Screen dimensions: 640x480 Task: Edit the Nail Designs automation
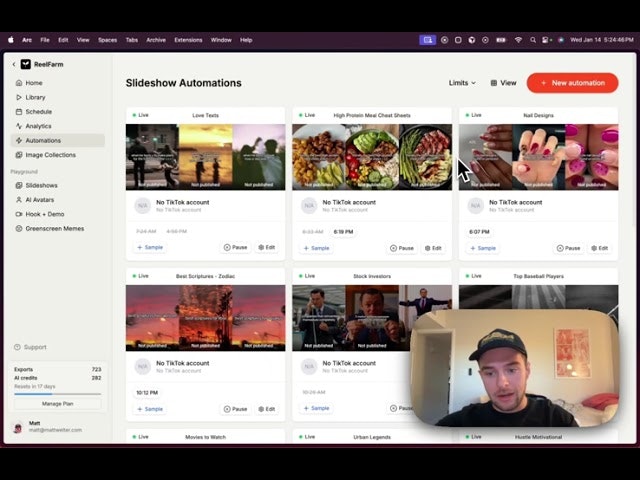click(x=600, y=248)
